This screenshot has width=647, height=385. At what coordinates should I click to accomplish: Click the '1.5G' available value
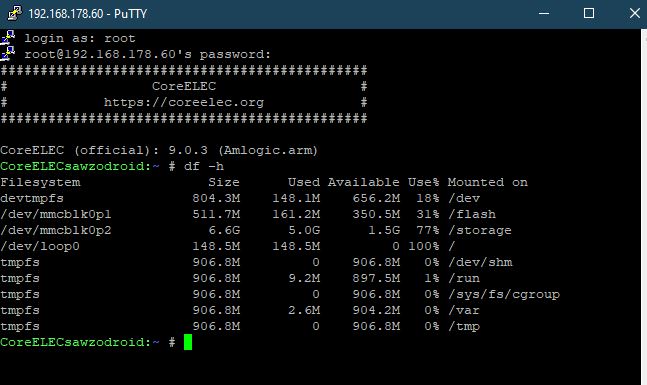(384, 230)
